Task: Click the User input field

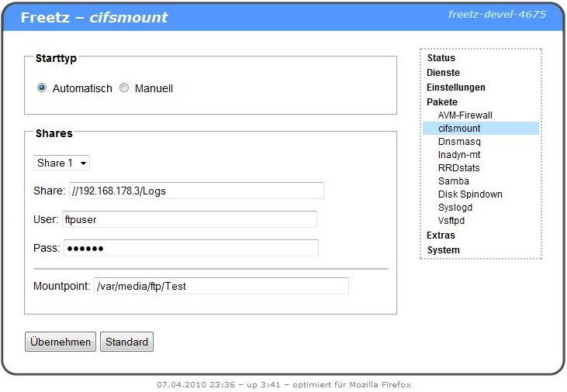Action: coord(190,219)
